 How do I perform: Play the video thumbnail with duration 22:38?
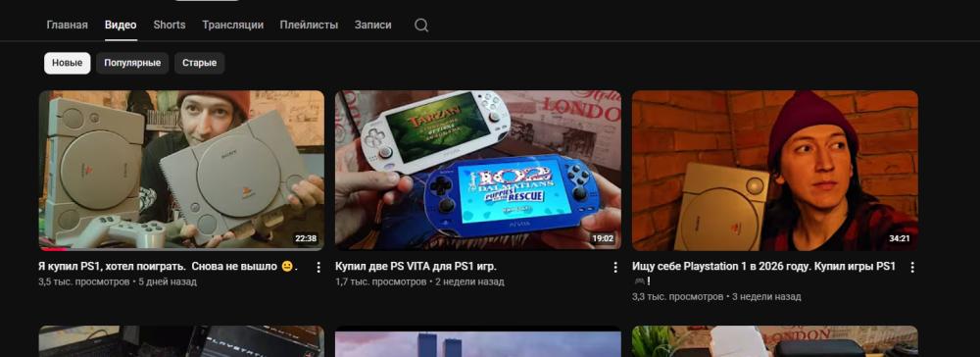[x=181, y=170]
